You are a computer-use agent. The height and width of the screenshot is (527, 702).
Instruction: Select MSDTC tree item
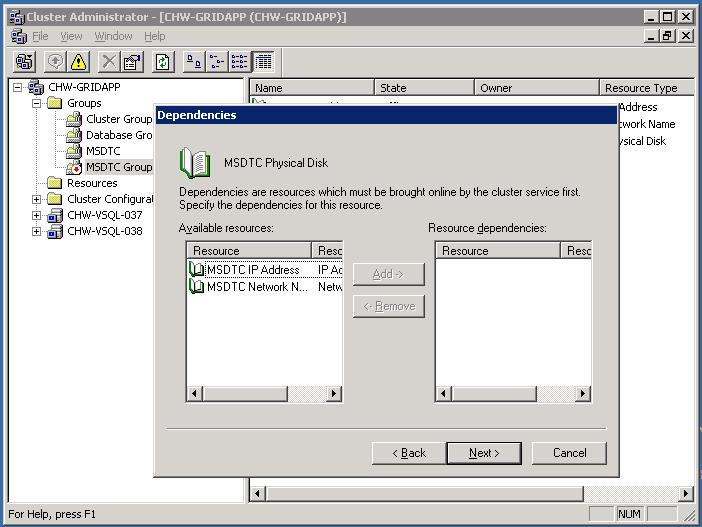click(103, 151)
